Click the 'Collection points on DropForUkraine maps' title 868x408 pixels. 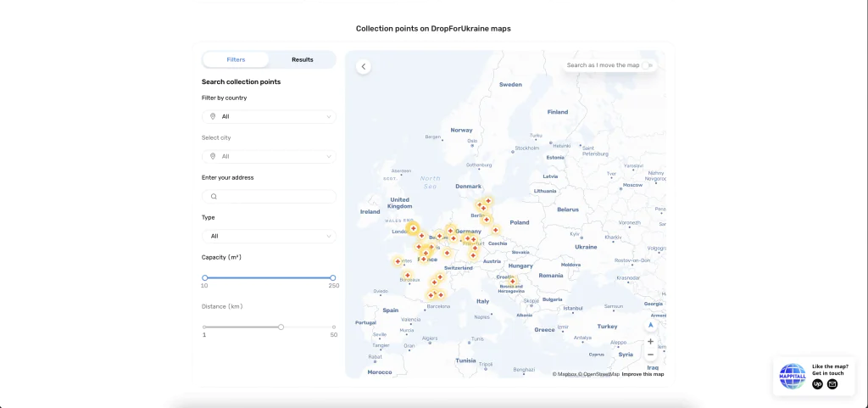point(433,28)
